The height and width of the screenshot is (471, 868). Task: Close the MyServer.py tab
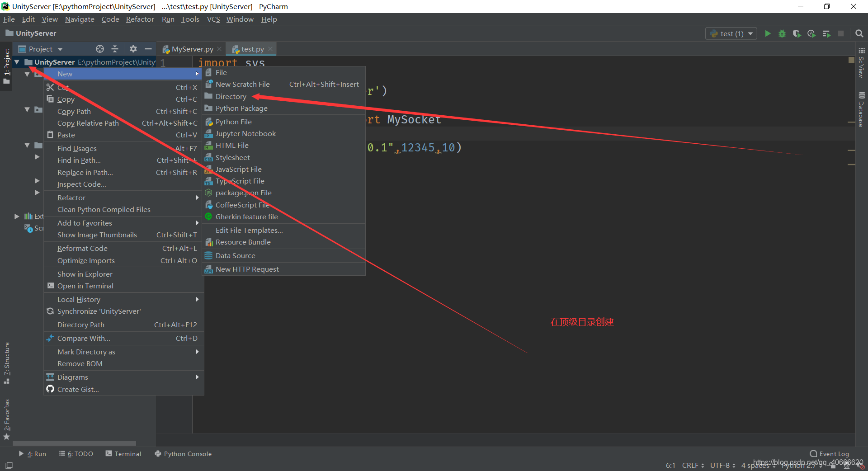[219, 49]
